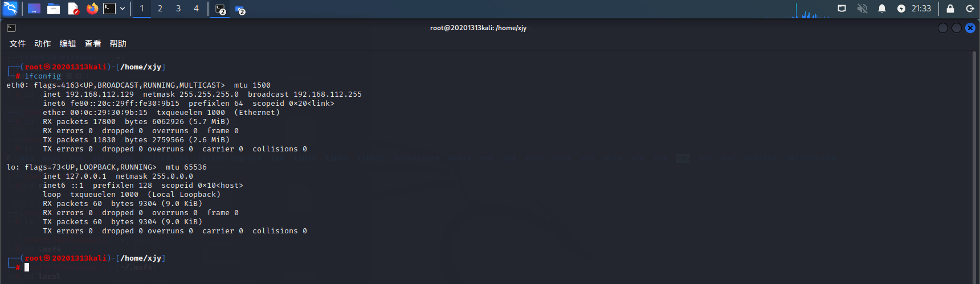
Task: Launch the Firefox browser
Action: pos(92,9)
